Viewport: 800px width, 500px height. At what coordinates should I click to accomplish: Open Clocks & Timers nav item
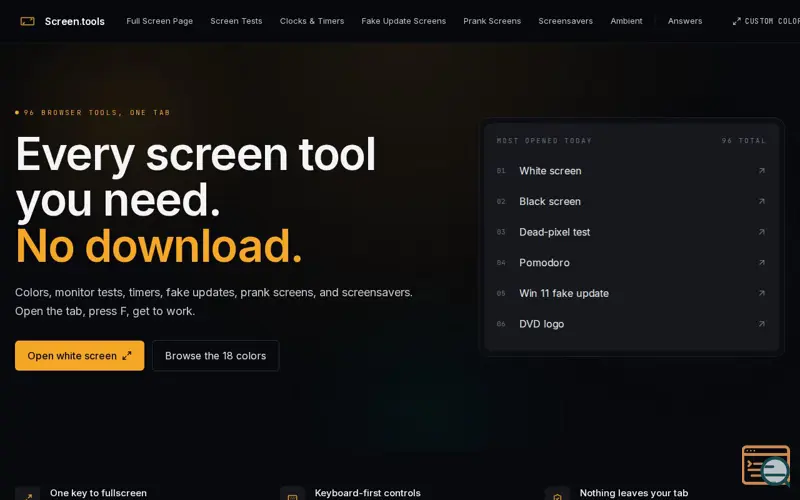click(x=312, y=21)
